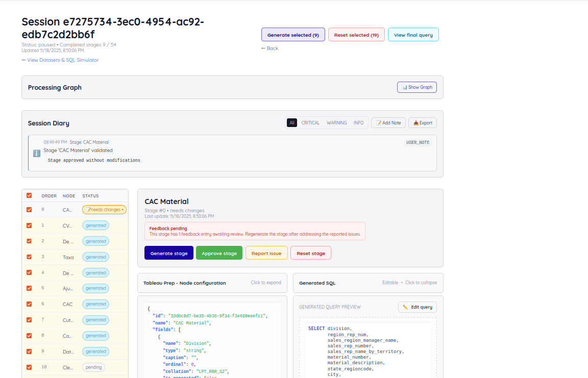Click the pencil icon on Edit query
Image resolution: width=588 pixels, height=378 pixels.
[405, 307]
